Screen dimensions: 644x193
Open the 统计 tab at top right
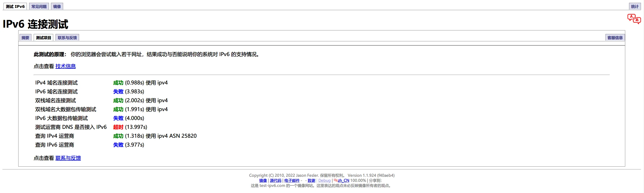(x=635, y=7)
